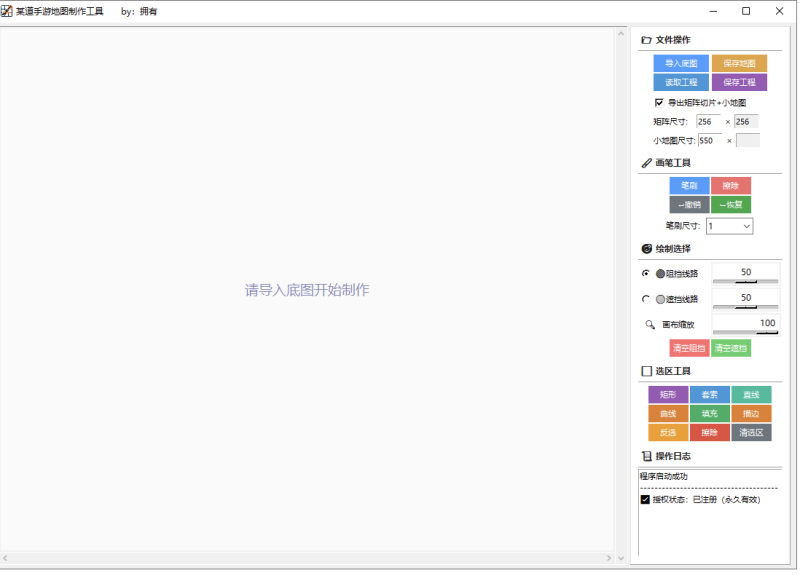Minimize the application window
800x581 pixels.
713,11
